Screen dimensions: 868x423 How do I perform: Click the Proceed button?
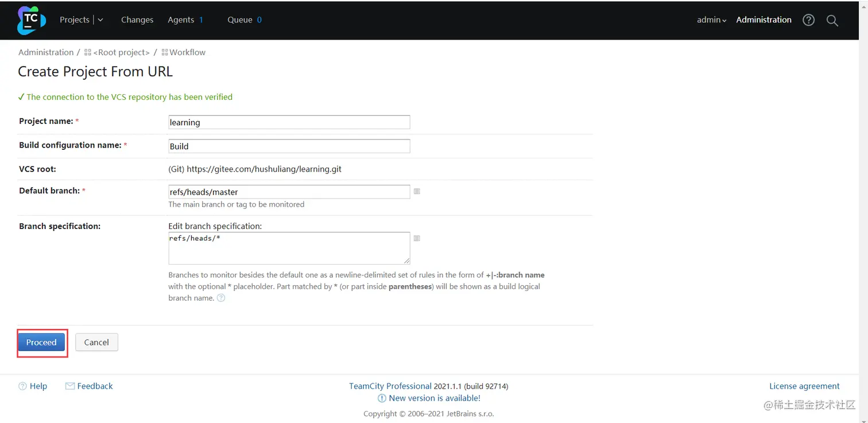41,343
